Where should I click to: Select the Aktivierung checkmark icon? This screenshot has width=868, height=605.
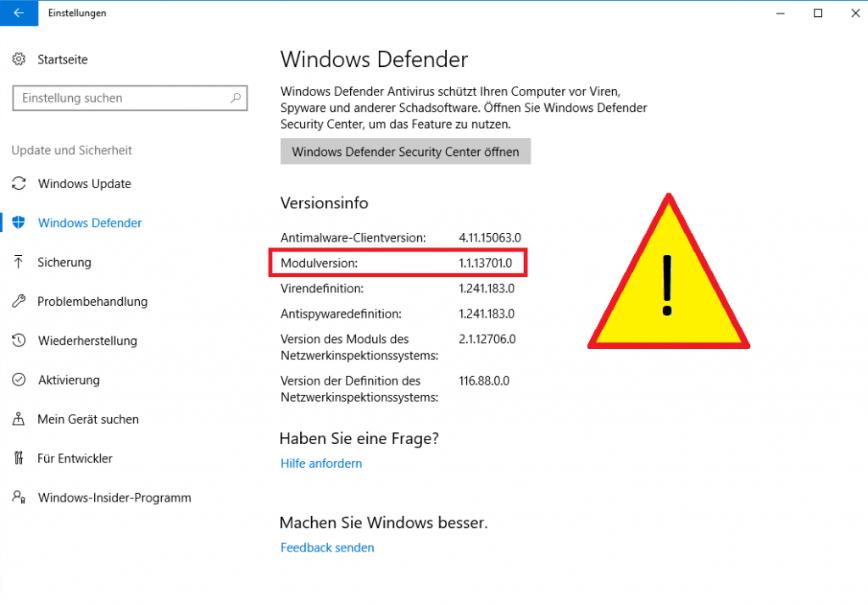[x=19, y=380]
